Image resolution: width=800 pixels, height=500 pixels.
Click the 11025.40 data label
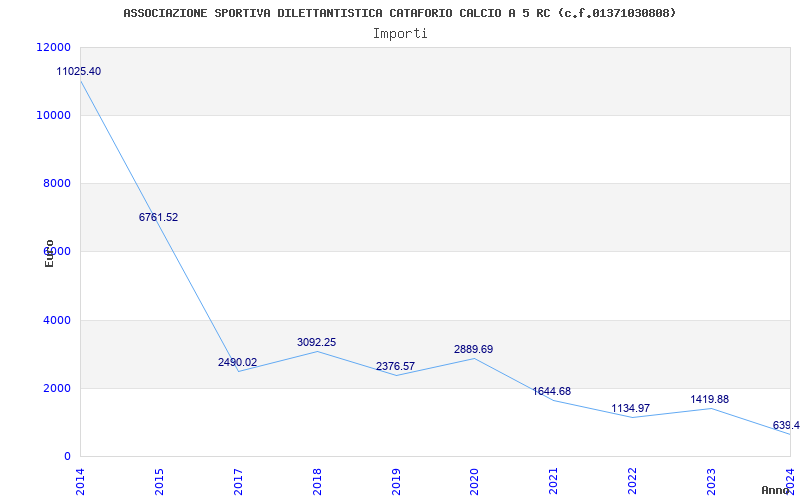(x=79, y=71)
